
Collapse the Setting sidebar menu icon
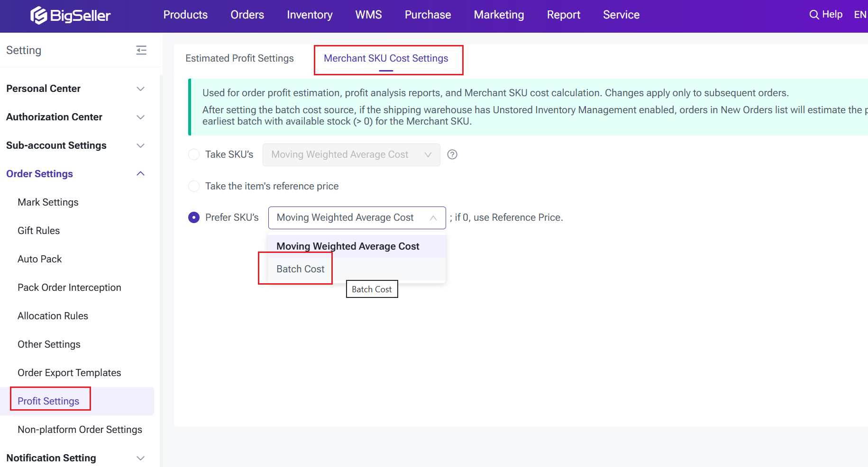pos(141,50)
